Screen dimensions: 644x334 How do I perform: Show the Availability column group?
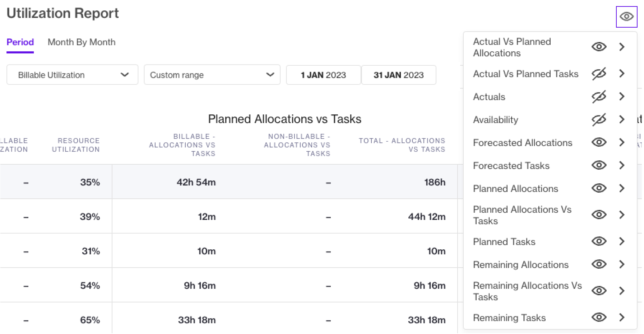[x=599, y=119]
